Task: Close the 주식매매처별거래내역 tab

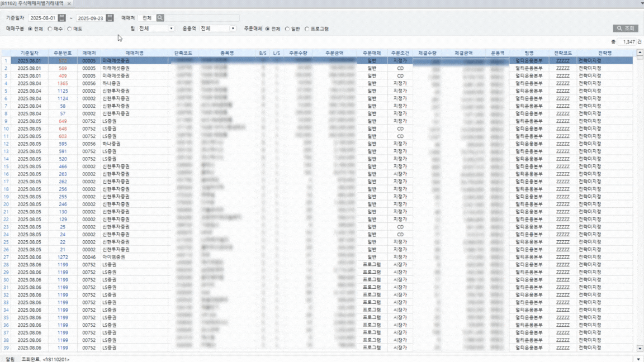Action: click(69, 3)
